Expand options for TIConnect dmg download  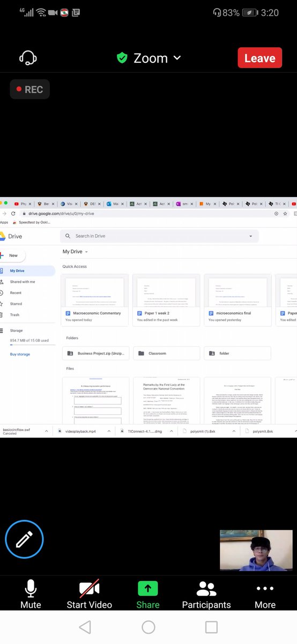pyautogui.click(x=172, y=431)
